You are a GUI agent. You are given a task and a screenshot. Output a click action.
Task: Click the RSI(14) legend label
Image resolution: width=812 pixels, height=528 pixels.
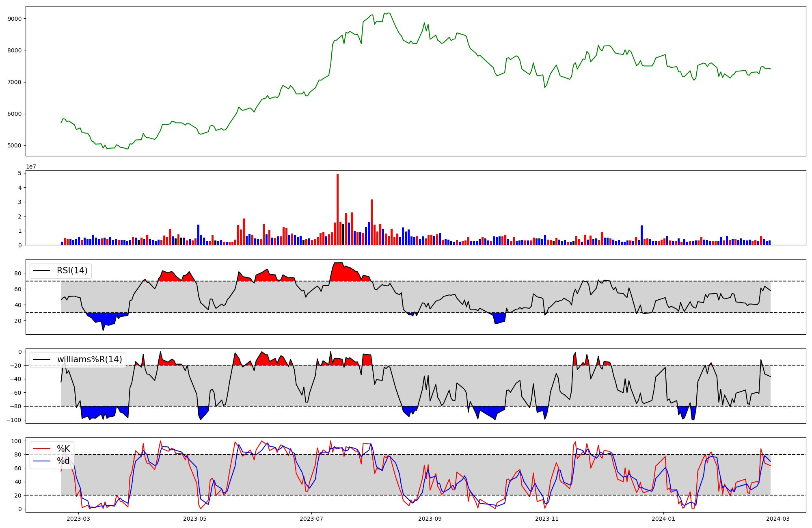72,270
